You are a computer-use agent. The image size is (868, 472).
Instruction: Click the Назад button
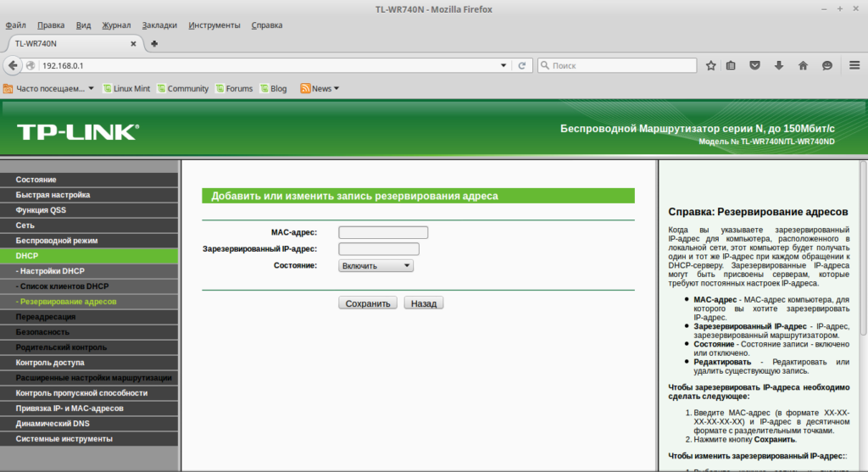424,303
